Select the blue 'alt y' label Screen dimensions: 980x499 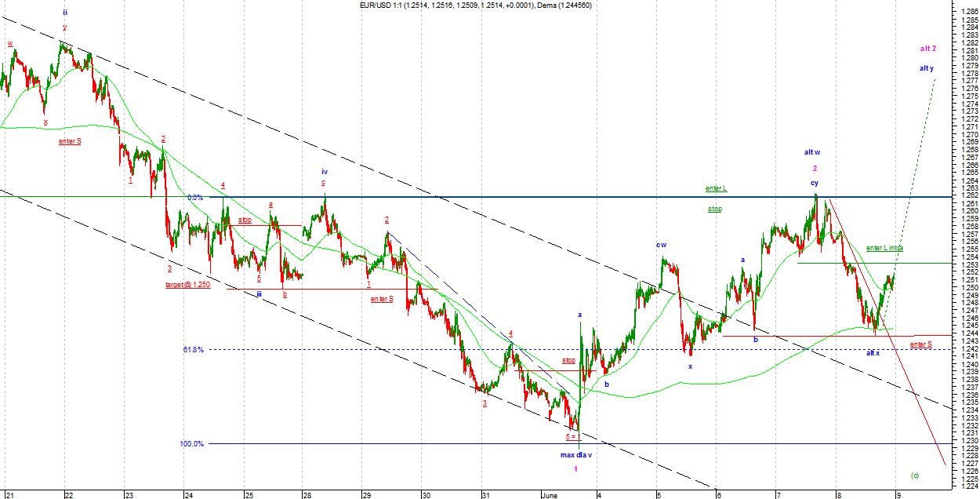point(927,68)
